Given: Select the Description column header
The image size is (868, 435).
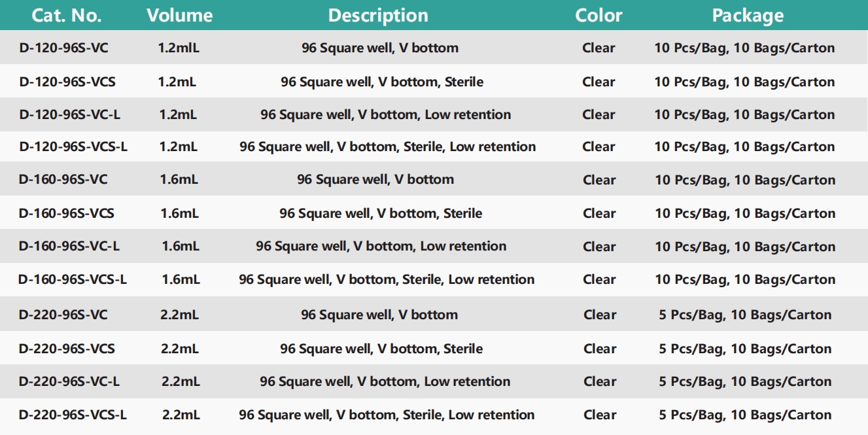Looking at the screenshot, I should (x=378, y=15).
